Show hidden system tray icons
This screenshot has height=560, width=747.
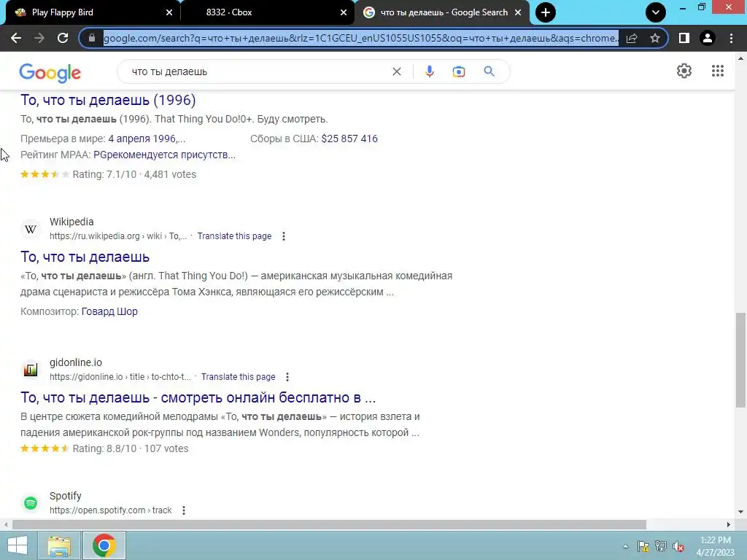[625, 547]
